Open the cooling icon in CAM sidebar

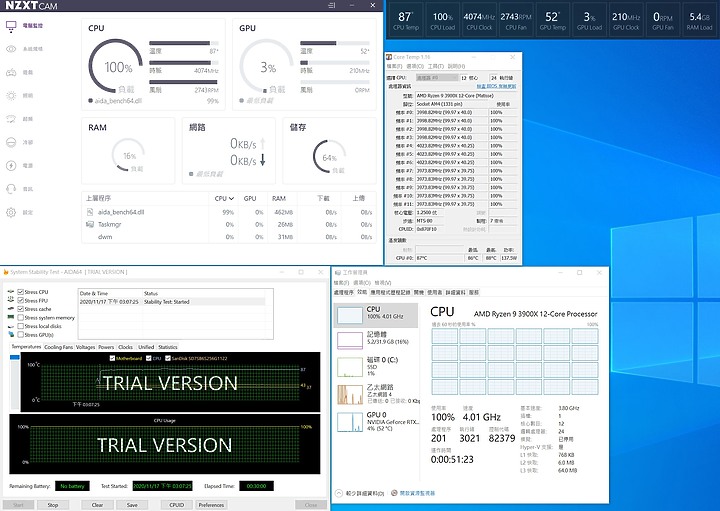(11, 142)
